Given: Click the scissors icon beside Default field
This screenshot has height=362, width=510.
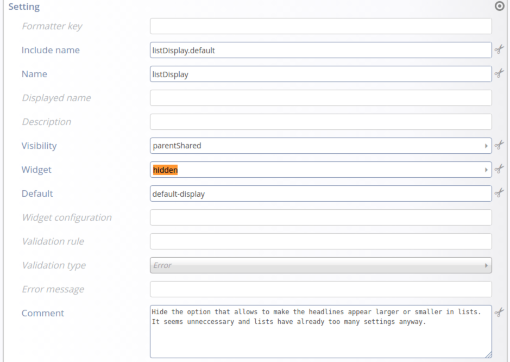Looking at the screenshot, I should click(x=499, y=193).
